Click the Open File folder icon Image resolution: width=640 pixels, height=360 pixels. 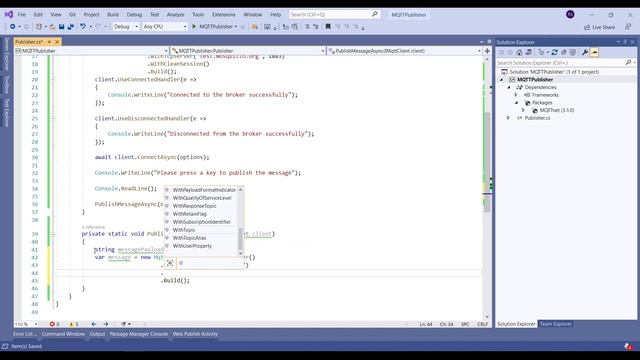[52, 27]
